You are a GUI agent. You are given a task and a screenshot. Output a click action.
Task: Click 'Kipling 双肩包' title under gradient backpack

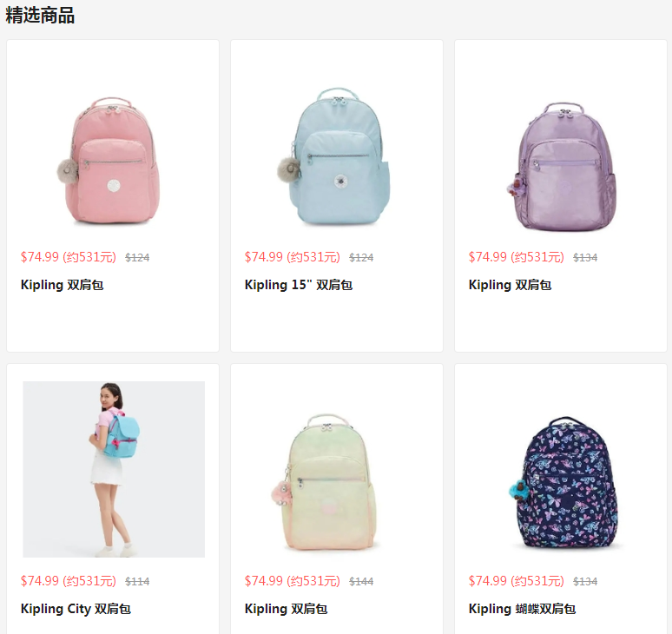(x=286, y=609)
